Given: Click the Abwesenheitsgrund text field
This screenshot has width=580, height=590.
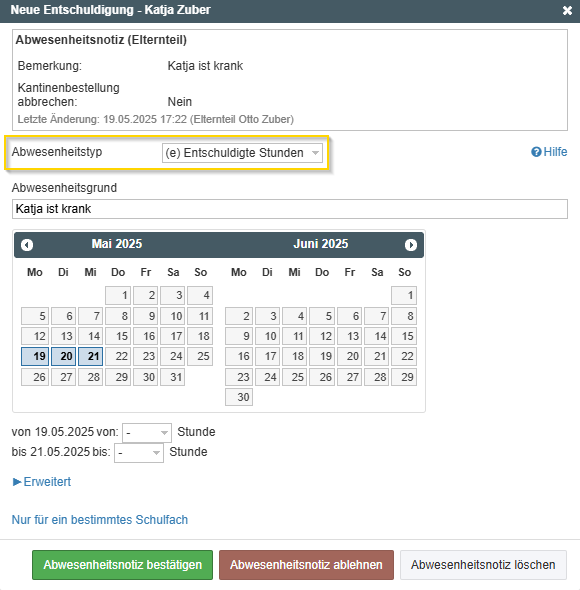Looking at the screenshot, I should pos(290,209).
